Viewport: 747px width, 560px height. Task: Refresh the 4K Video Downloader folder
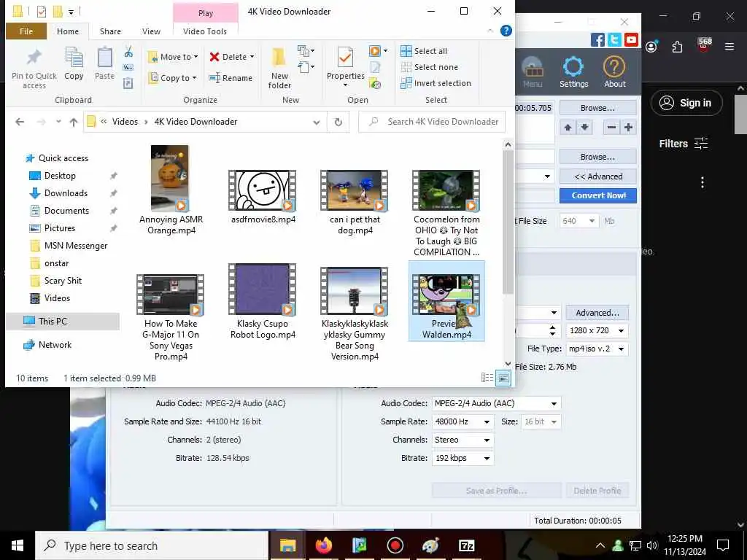click(x=338, y=122)
